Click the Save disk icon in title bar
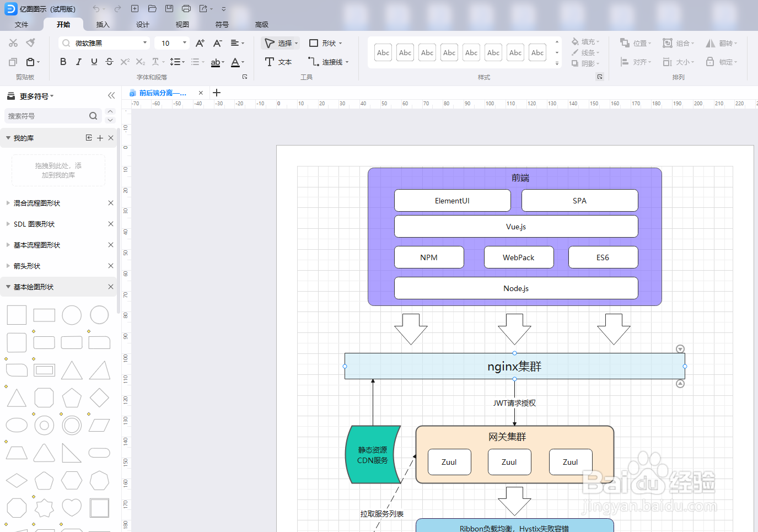The height and width of the screenshot is (532, 758). 169,9
